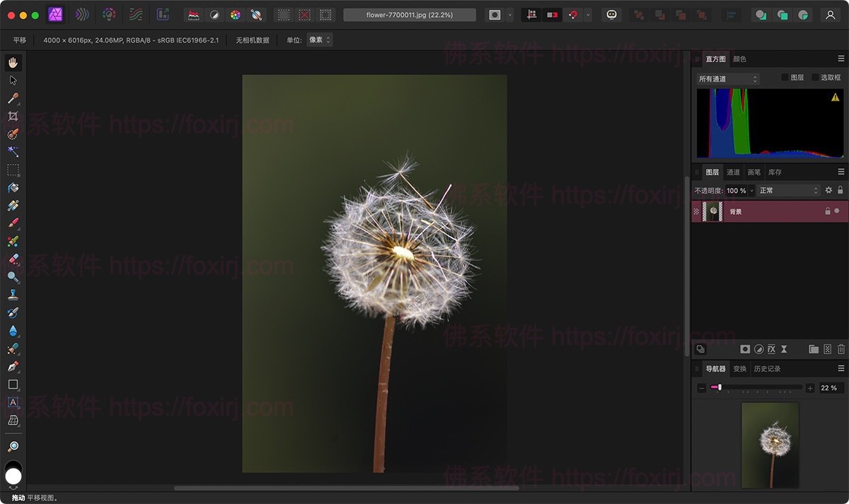Toggle visibility dot of 背景 layer
Image resolution: width=849 pixels, height=504 pixels.
[x=837, y=211]
